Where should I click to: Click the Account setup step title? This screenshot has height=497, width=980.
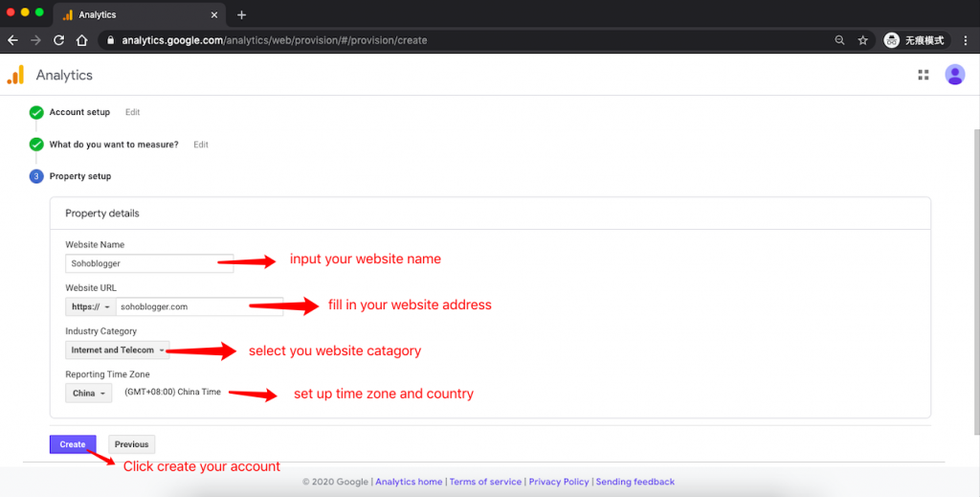point(79,112)
